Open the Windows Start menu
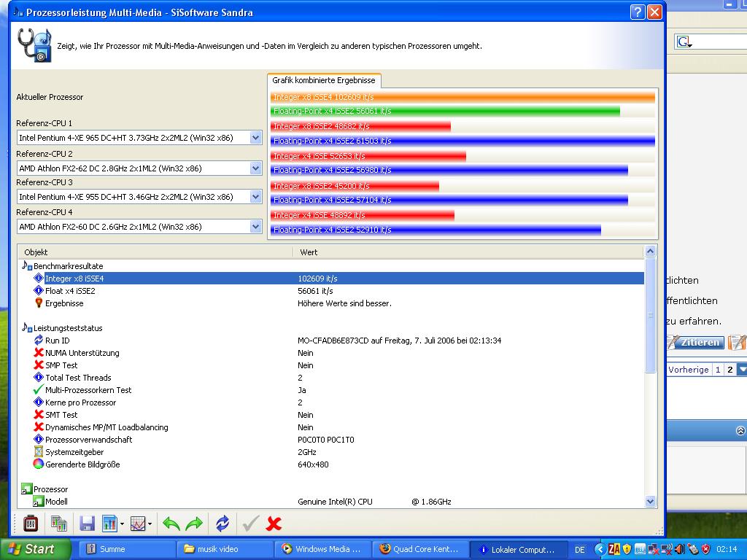 [35, 549]
